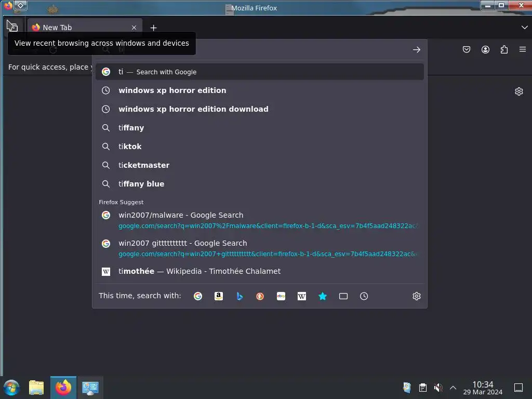Search this time with DuckDuckGo icon
Image resolution: width=532 pixels, height=399 pixels.
pyautogui.click(x=260, y=296)
